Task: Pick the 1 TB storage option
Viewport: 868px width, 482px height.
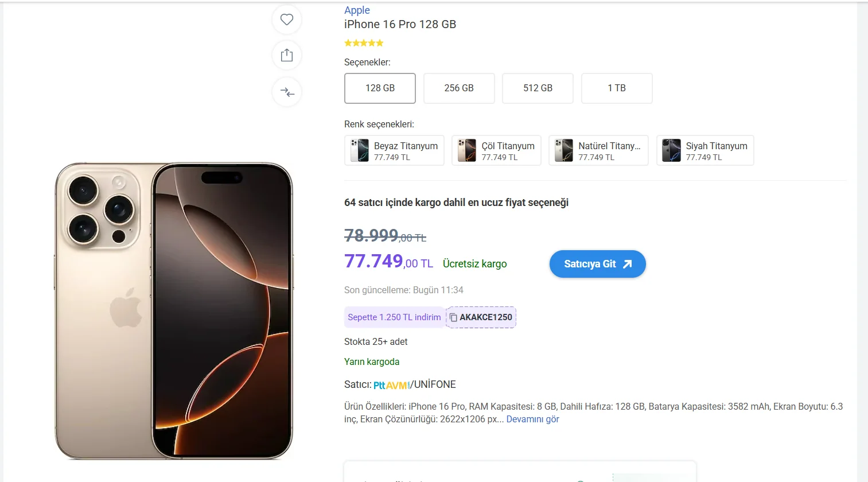Action: point(617,88)
